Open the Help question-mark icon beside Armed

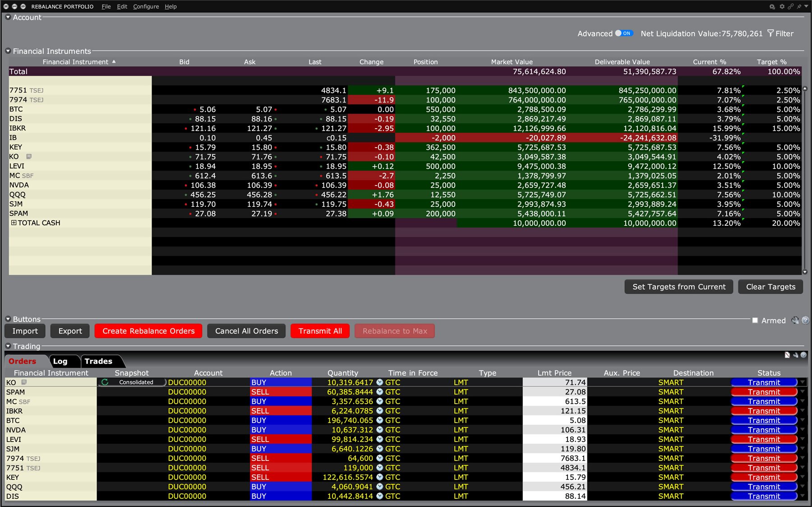point(806,320)
